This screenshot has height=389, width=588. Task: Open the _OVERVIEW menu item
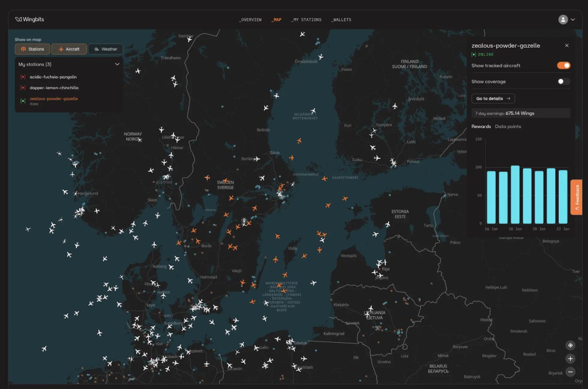(250, 19)
